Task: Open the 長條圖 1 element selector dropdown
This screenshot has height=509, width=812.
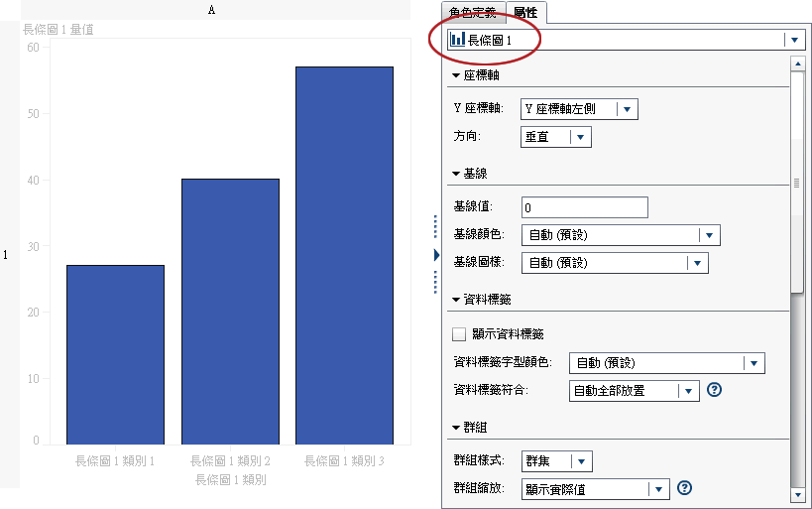Action: (626, 40)
